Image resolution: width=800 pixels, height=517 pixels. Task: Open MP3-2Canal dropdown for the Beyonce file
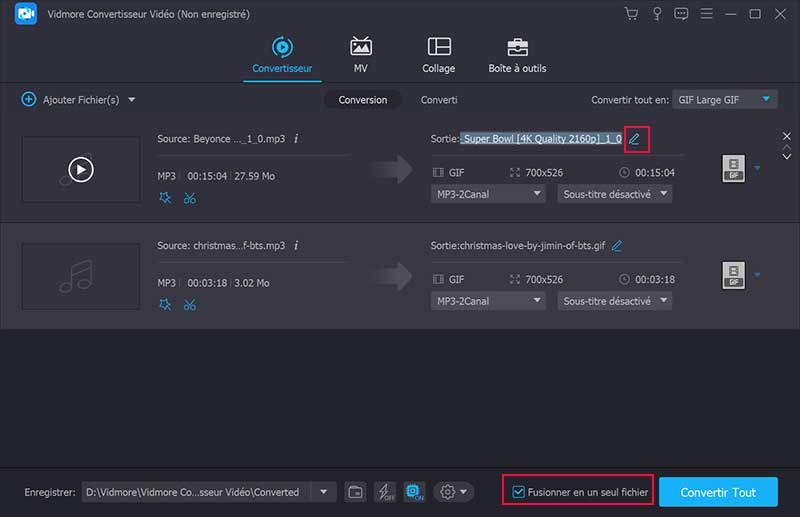(488, 194)
